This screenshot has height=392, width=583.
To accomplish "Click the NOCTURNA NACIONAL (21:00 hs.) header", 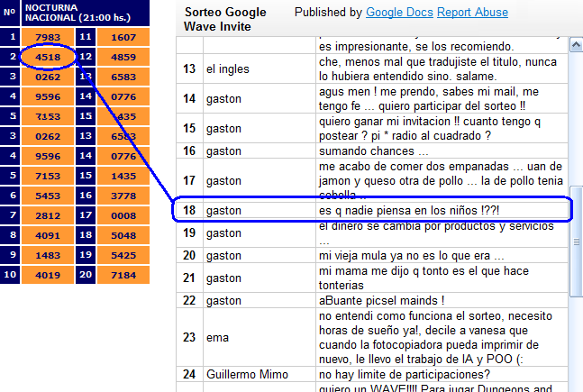I will click(x=86, y=13).
